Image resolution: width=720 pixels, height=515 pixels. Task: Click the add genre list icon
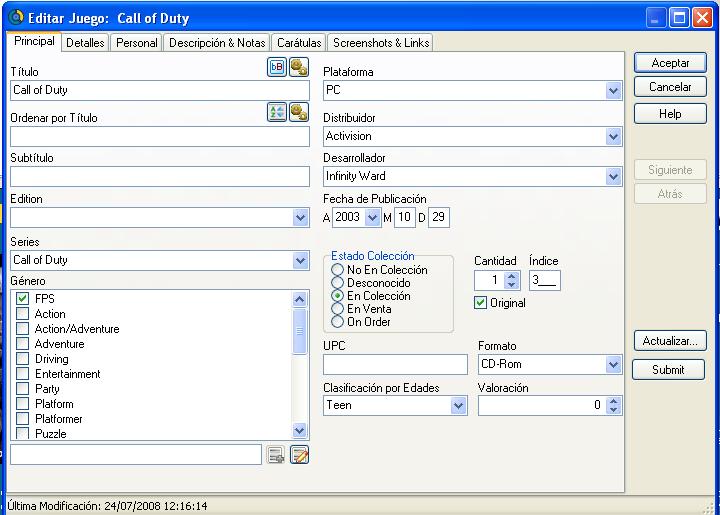tap(276, 455)
